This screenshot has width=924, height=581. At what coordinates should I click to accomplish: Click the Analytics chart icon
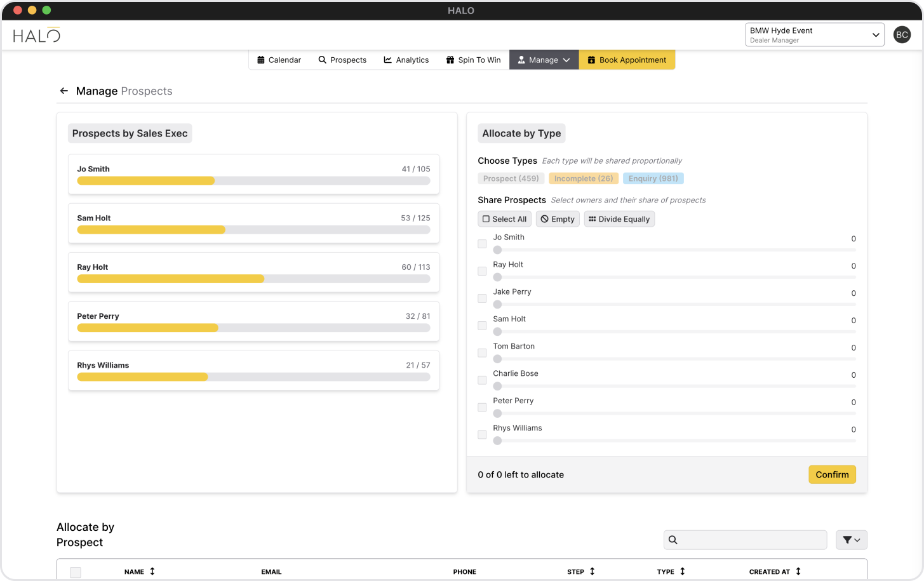(x=387, y=60)
